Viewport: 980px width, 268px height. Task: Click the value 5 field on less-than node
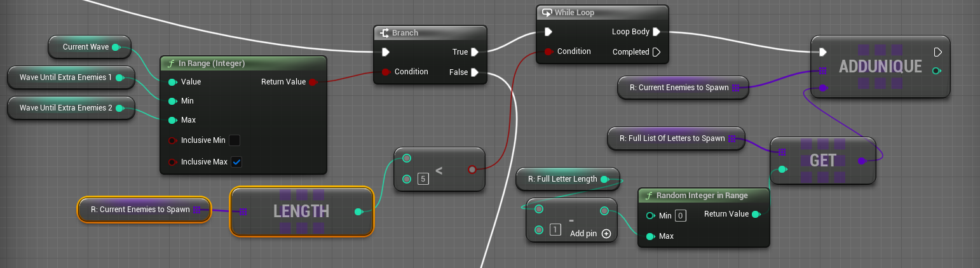[423, 178]
